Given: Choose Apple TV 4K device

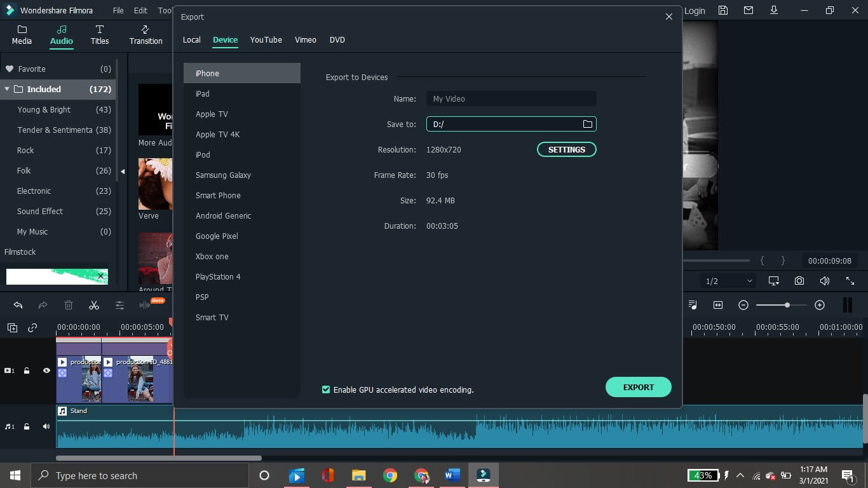Looking at the screenshot, I should (x=242, y=134).
